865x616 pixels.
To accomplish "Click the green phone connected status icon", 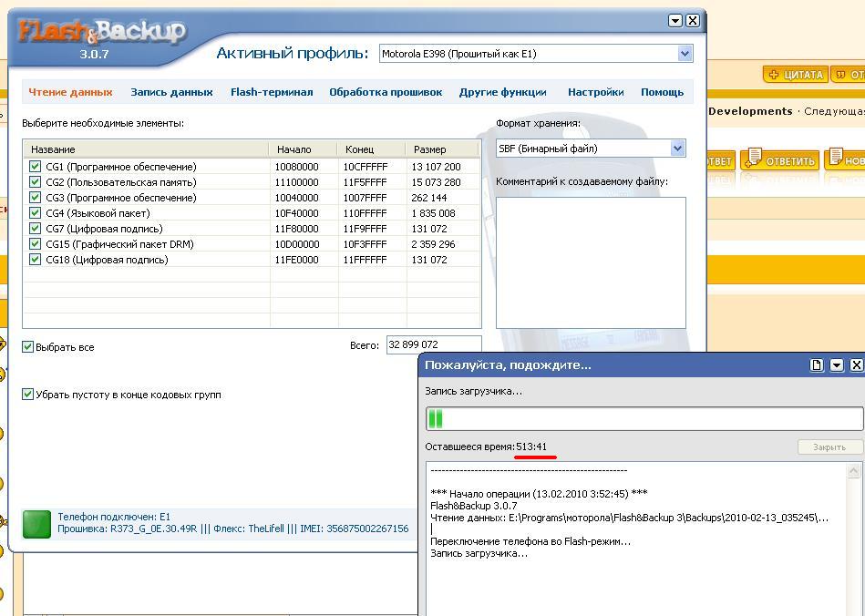I will tap(37, 523).
